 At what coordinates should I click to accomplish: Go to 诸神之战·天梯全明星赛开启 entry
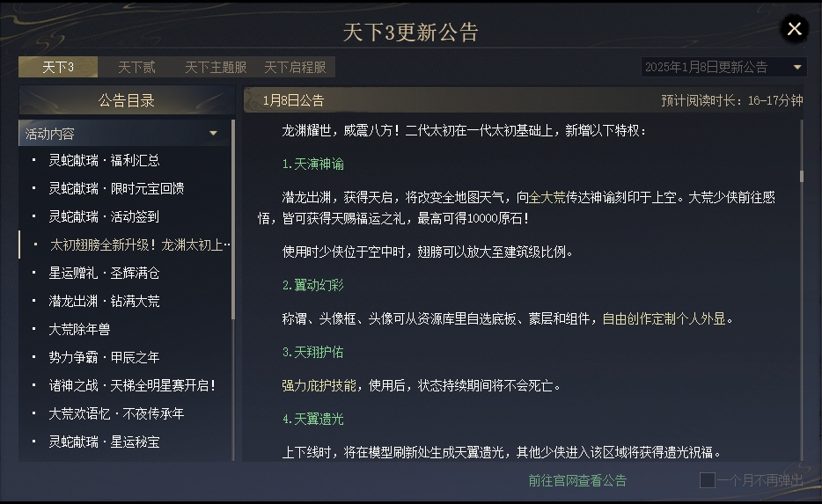[x=132, y=385]
